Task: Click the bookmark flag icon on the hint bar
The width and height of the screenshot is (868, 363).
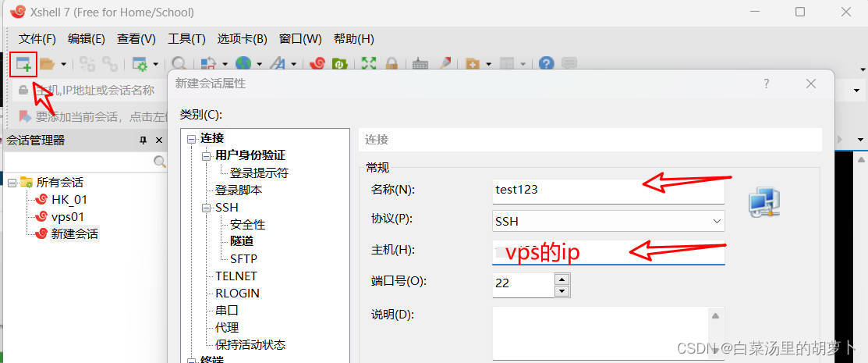Action: click(x=25, y=116)
